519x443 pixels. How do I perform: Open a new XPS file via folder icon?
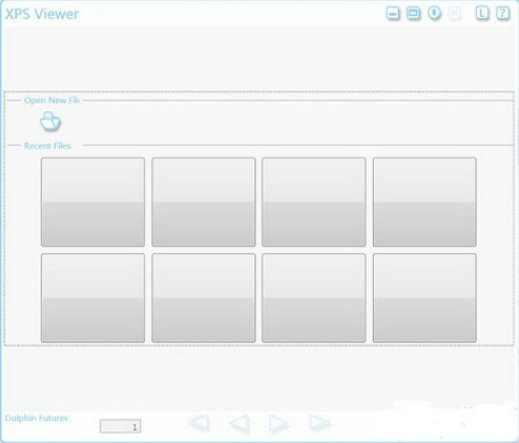pos(50,121)
